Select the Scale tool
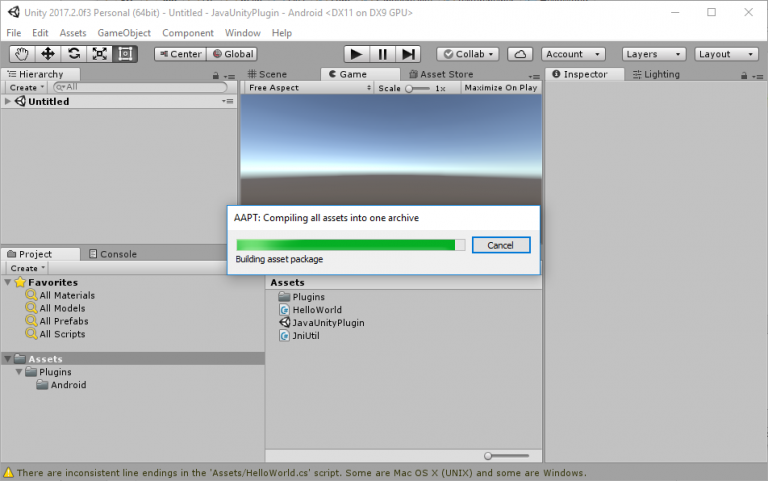The height and width of the screenshot is (481, 768). point(100,54)
